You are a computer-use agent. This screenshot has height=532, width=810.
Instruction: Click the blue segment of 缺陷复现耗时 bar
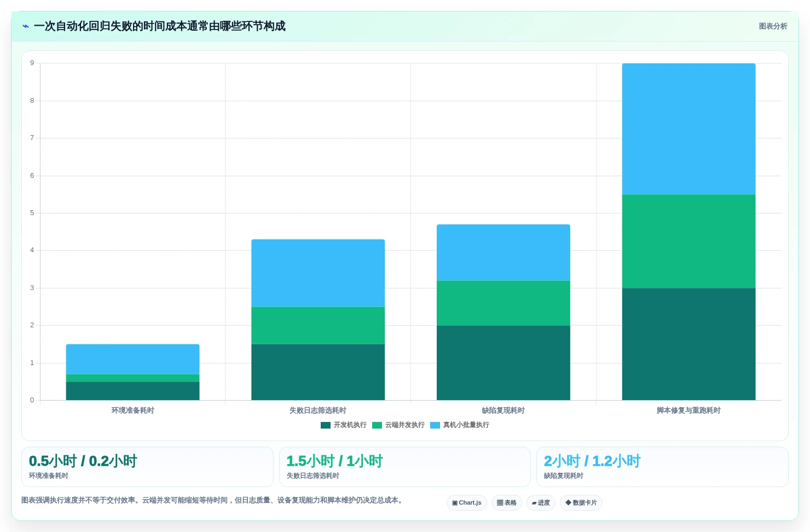coord(504,253)
